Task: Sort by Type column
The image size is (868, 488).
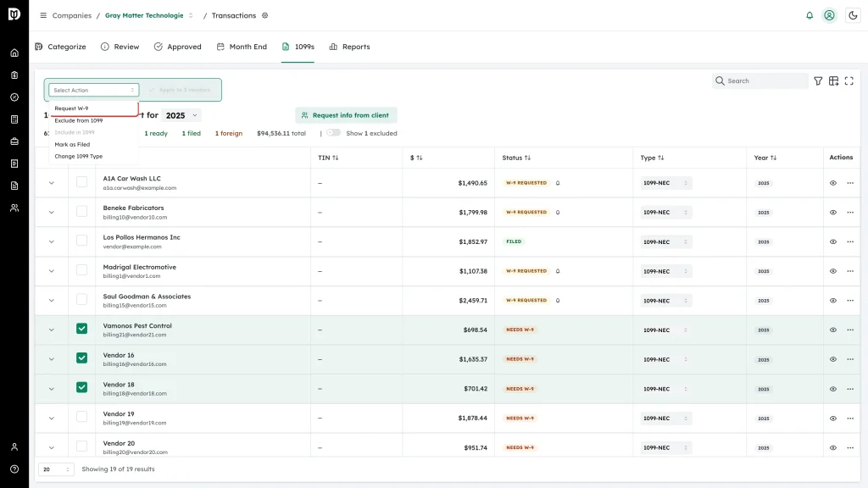Action: point(652,158)
